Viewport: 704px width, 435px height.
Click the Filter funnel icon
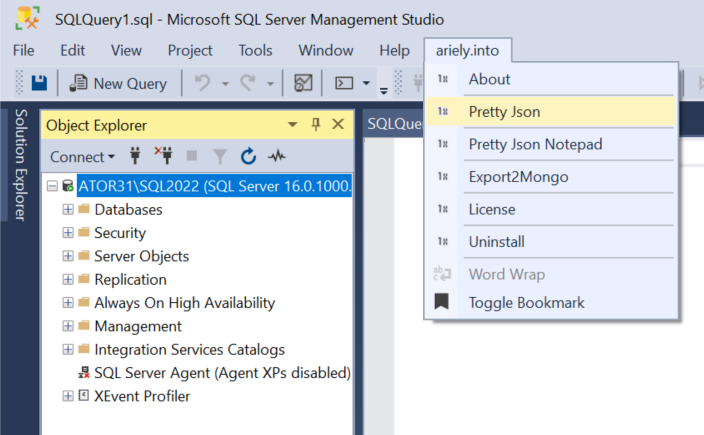coord(220,156)
